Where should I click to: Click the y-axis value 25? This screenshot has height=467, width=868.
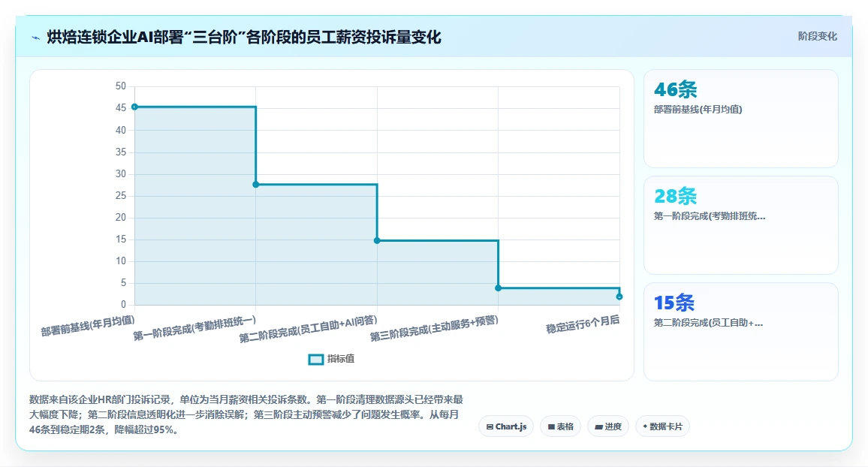[x=121, y=196]
